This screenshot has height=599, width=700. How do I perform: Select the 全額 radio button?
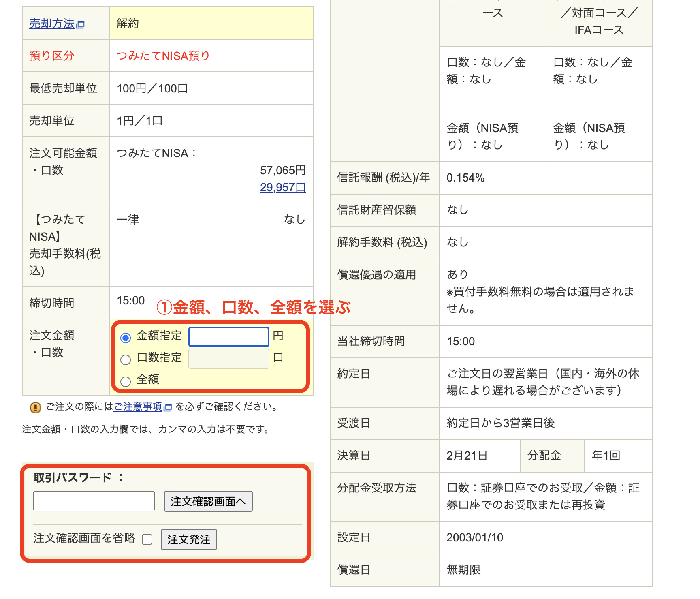coord(126,381)
